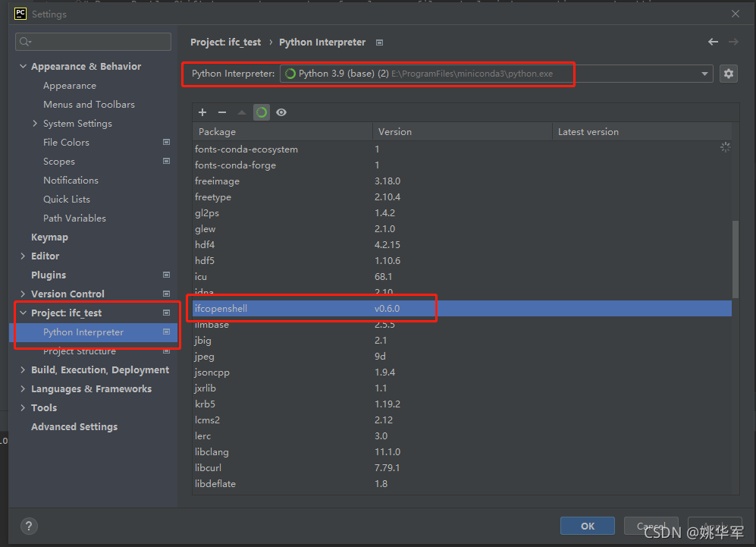Click project-level icon beside Project: ifc_test

166,313
